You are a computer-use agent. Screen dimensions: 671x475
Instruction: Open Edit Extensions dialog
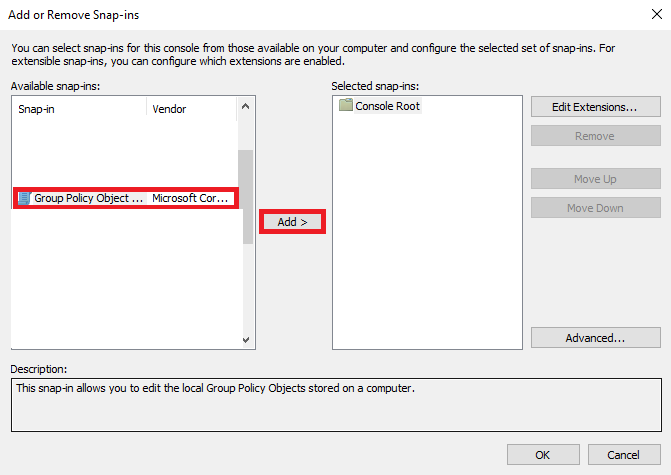click(x=596, y=107)
